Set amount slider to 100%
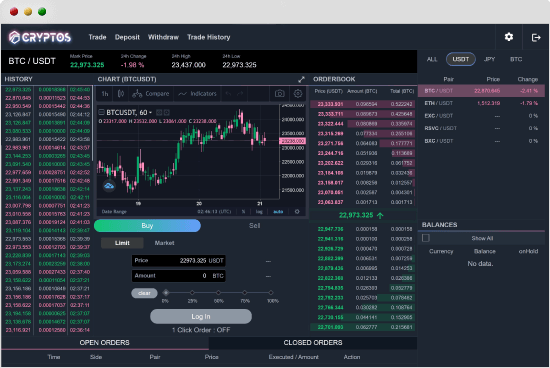550x368 pixels. click(x=271, y=293)
